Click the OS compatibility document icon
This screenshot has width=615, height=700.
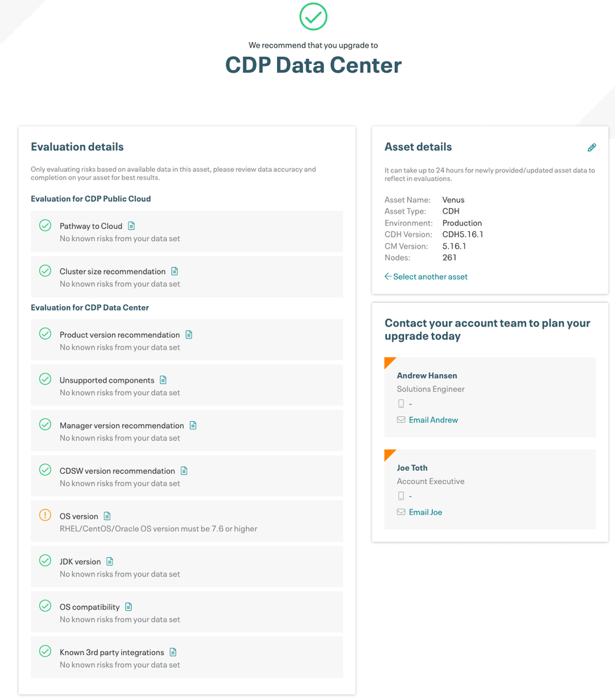click(128, 607)
